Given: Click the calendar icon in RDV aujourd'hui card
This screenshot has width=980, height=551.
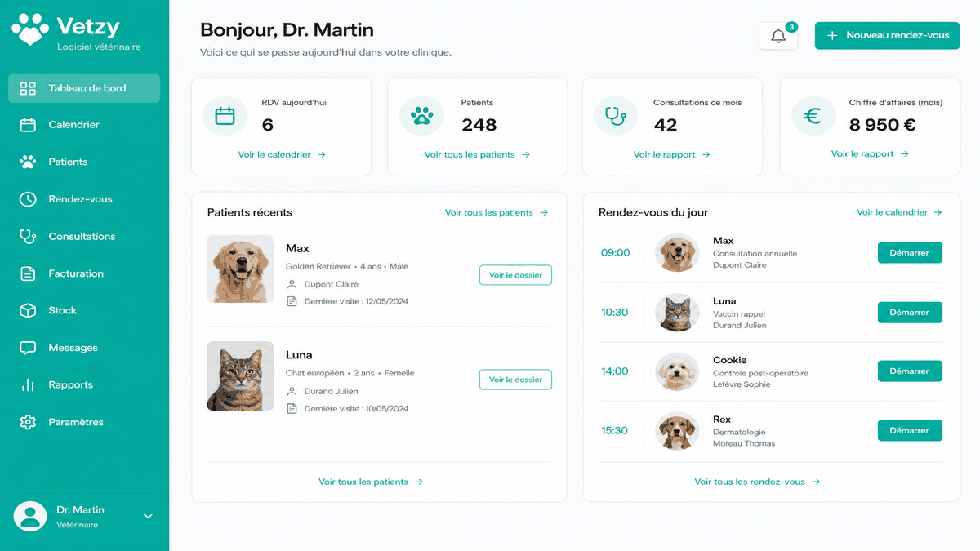Looking at the screenshot, I should [x=225, y=116].
